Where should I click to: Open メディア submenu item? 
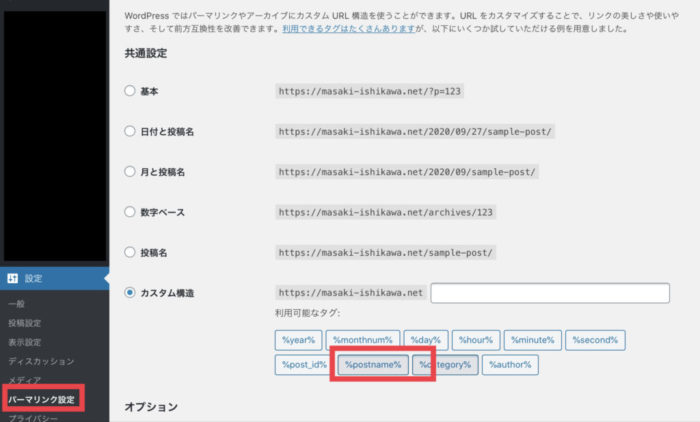pos(25,380)
